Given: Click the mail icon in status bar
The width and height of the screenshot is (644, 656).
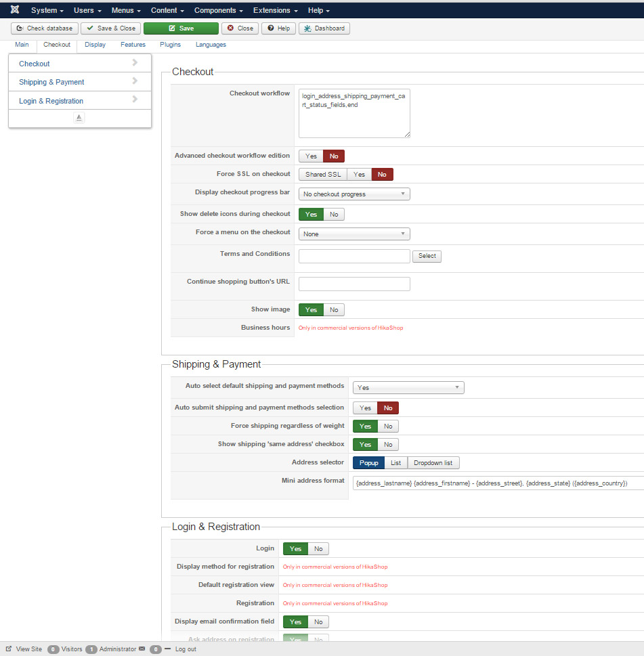Looking at the screenshot, I should (x=142, y=649).
